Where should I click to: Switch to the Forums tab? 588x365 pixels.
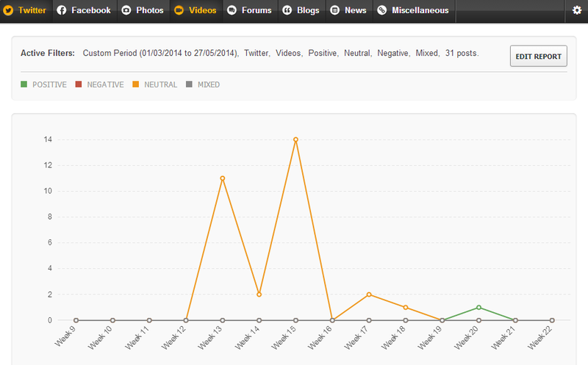[257, 10]
